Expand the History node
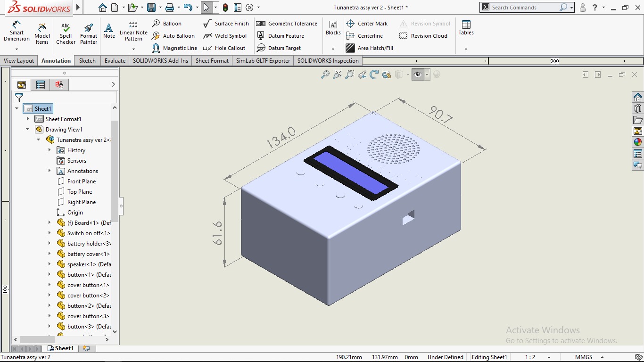Viewport: 644px width, 362px height. click(50, 150)
